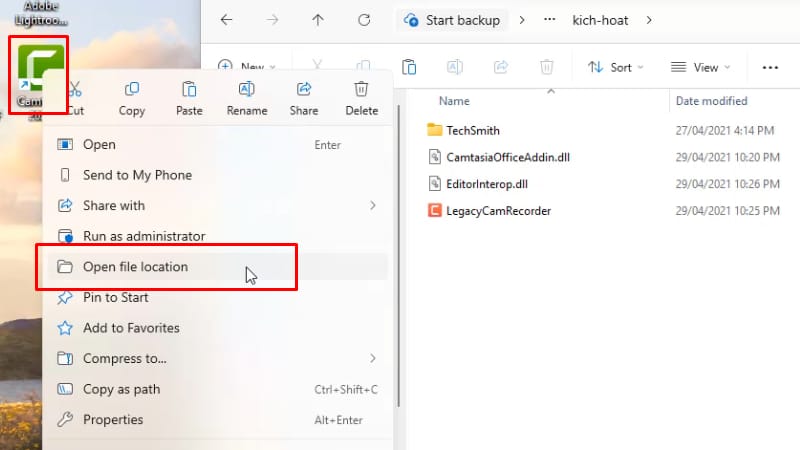Click the Copy icon in context menu

(132, 89)
